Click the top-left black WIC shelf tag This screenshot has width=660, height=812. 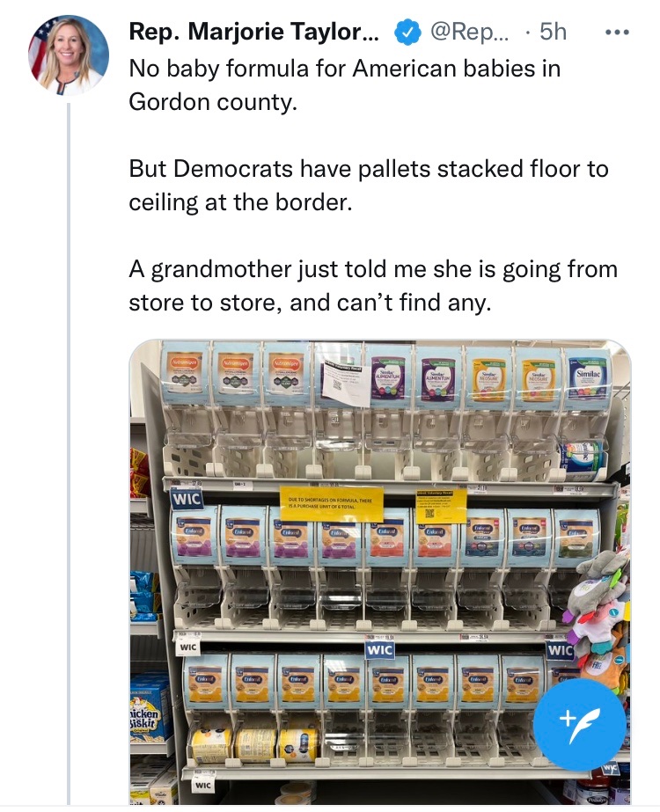pyautogui.click(x=187, y=499)
